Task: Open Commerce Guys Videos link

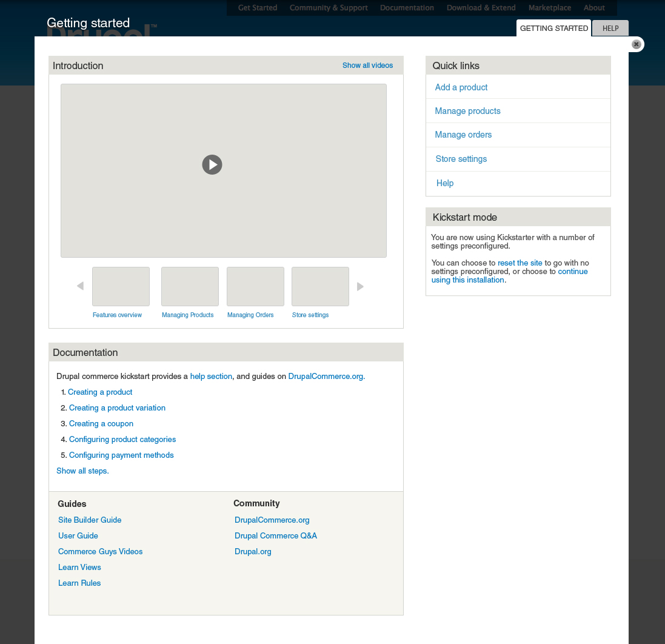Action: click(x=100, y=551)
